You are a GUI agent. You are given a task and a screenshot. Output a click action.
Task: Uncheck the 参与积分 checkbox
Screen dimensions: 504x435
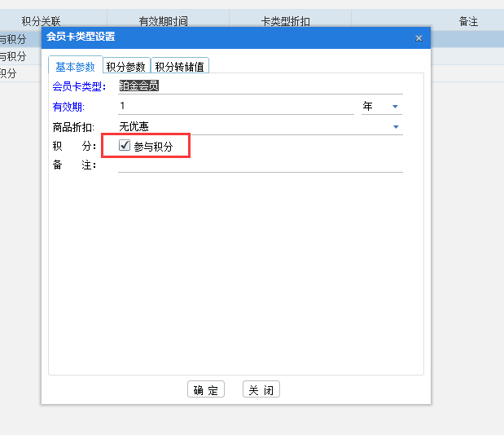tap(125, 146)
